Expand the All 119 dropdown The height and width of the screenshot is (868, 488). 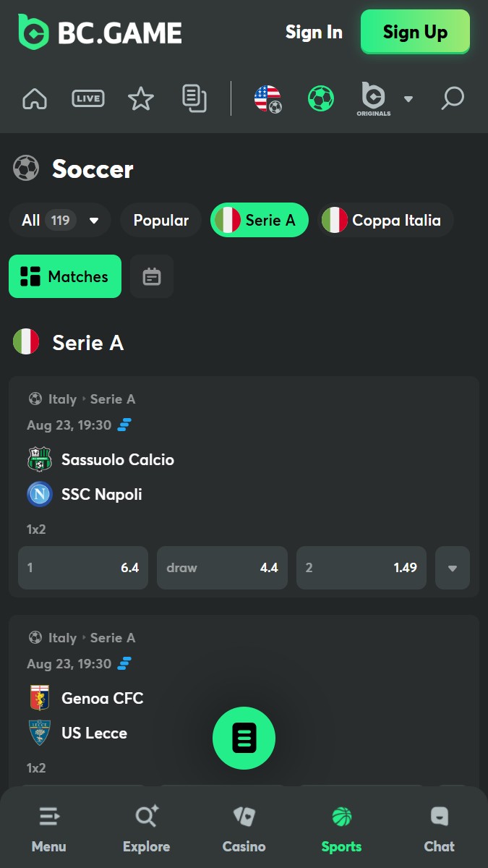[x=60, y=220]
